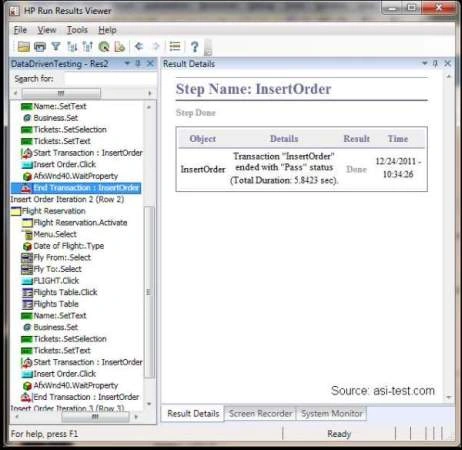Select Tickets:.SetText below Iteration 2

[56, 350]
